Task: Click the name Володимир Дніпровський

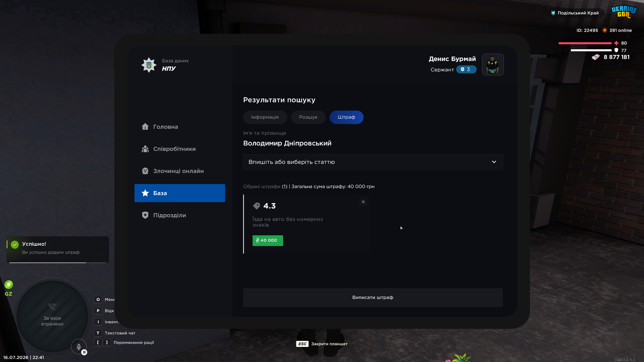Action: point(287,143)
